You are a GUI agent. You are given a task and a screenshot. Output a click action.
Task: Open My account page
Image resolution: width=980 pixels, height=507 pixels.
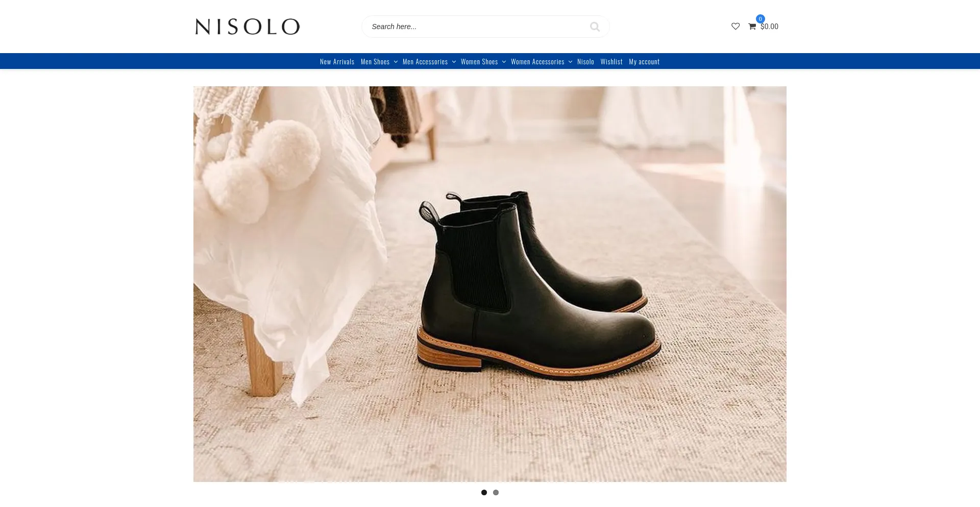(x=644, y=62)
